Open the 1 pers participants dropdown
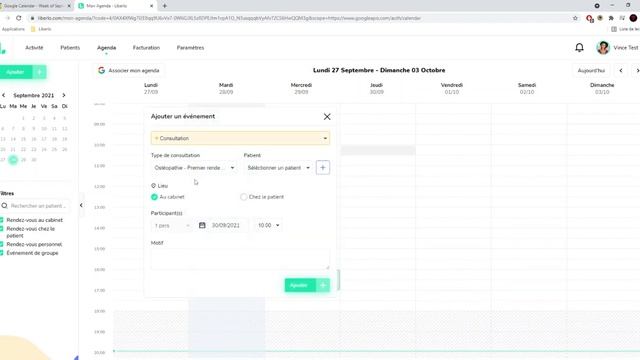The width and height of the screenshot is (640, 360). pyautogui.click(x=172, y=225)
